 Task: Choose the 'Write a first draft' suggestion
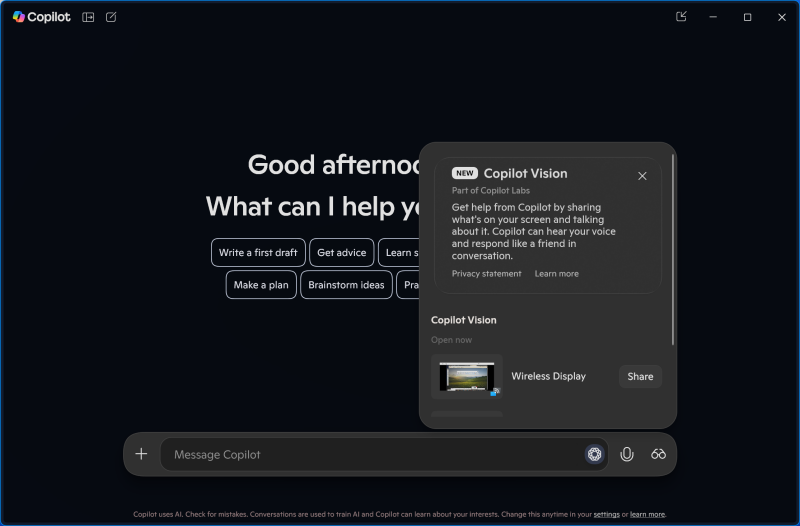(258, 253)
